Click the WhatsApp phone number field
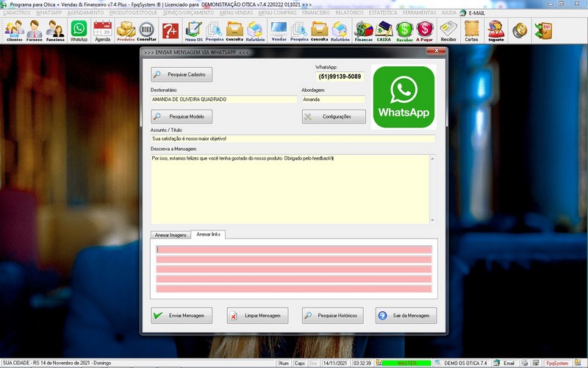588x368 pixels. tap(340, 77)
